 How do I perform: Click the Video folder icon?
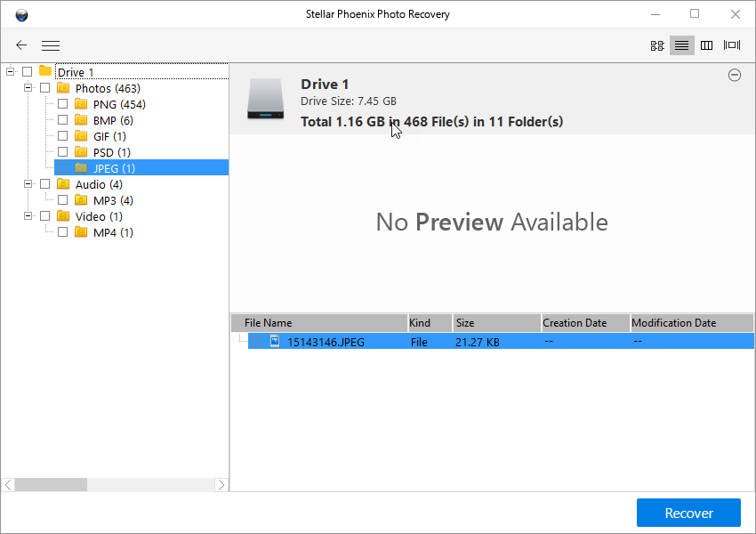click(x=63, y=215)
